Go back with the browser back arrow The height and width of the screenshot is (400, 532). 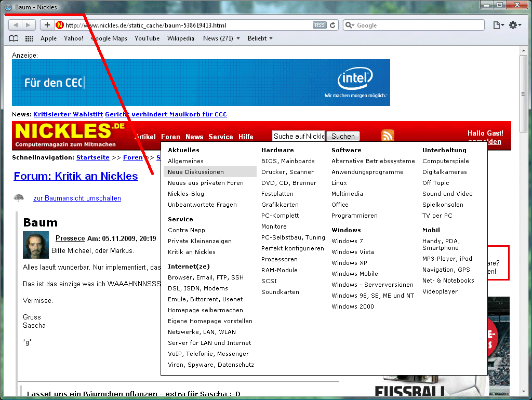15,25
